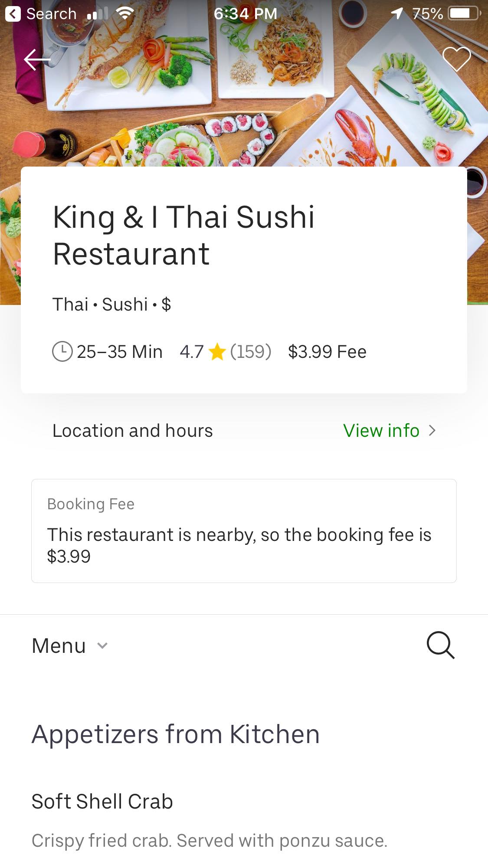The height and width of the screenshot is (868, 488).
Task: Expand View info chevron arrow
Action: click(432, 430)
